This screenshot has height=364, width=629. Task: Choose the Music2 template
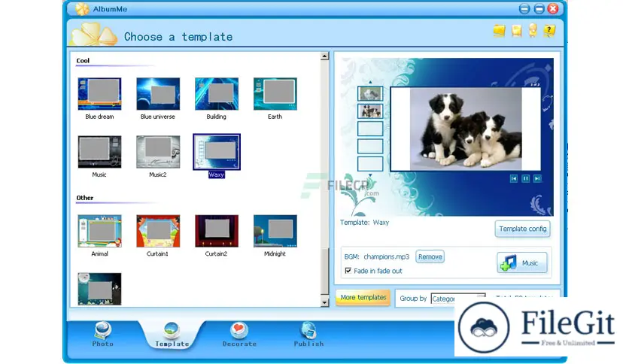(158, 152)
